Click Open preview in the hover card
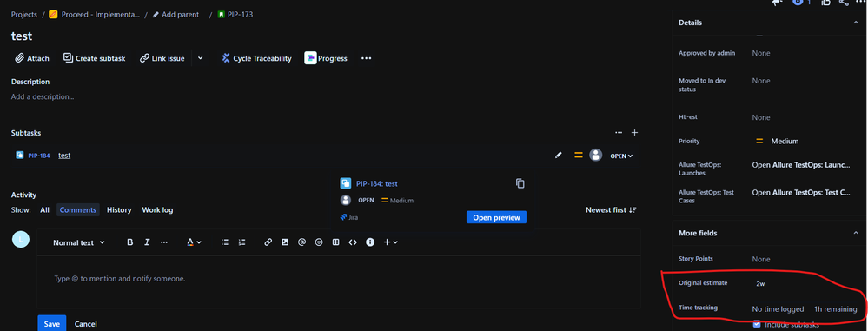This screenshot has height=331, width=868. point(496,217)
